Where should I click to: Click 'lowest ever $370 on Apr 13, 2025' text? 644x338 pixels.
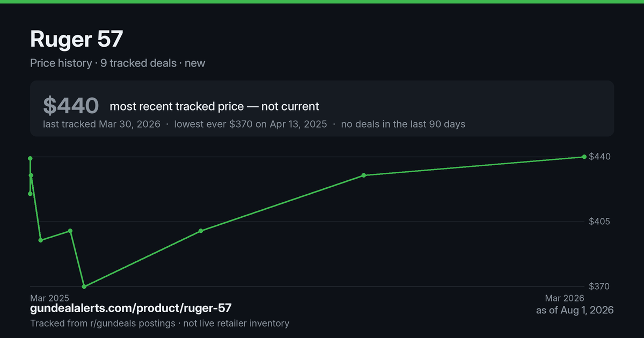click(251, 124)
